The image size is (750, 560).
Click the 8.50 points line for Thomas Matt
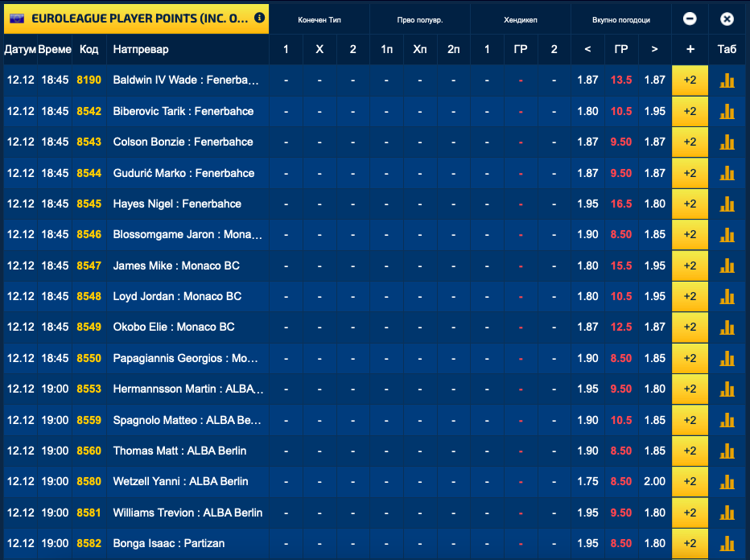621,451
